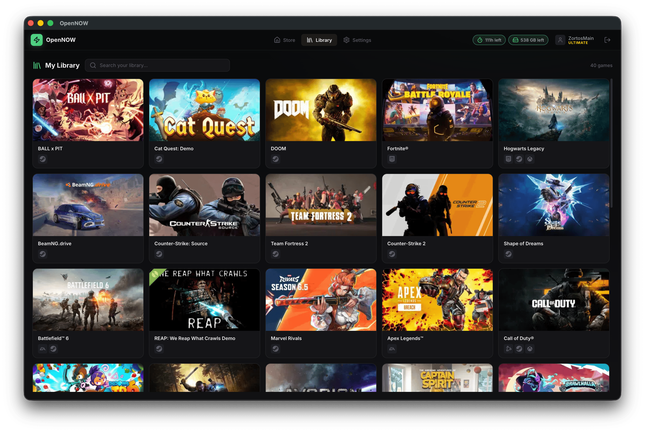Viewport: 645px width, 432px height.
Task: Click the 538 GB left storage badge
Action: tap(528, 40)
